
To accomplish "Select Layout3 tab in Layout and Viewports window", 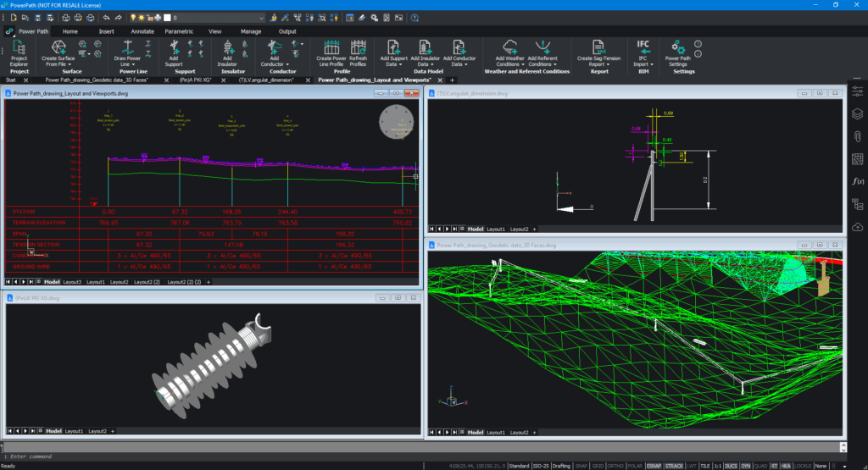I will coord(72,282).
